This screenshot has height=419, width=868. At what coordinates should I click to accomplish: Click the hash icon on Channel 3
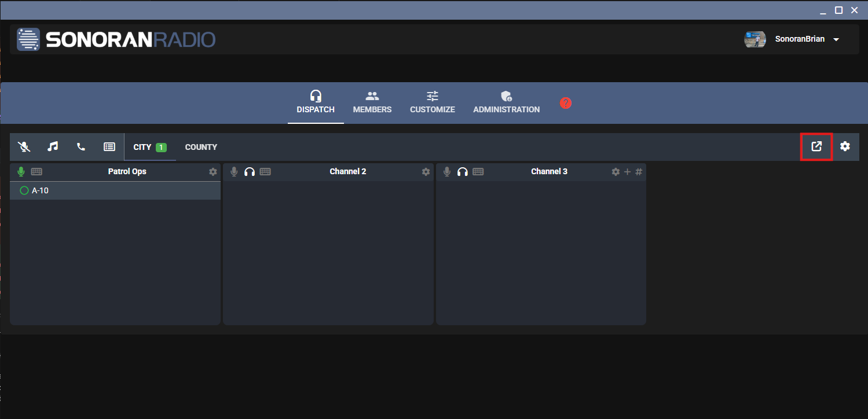[639, 172]
